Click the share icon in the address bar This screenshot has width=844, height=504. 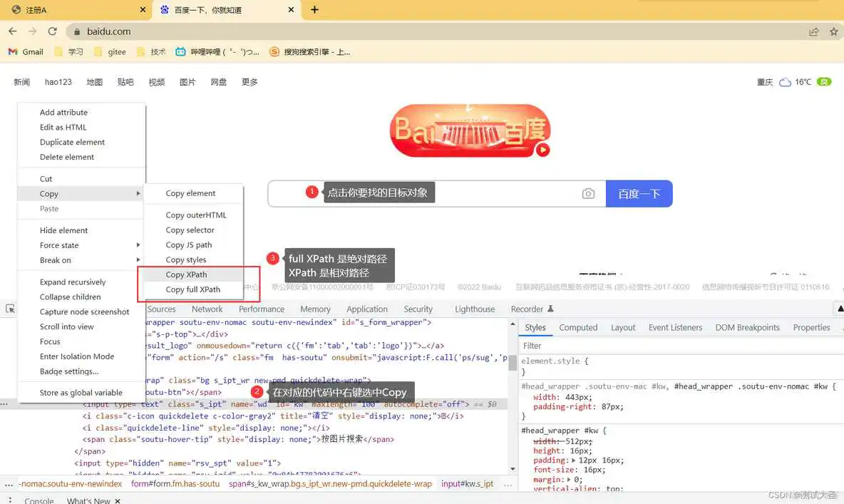point(814,31)
